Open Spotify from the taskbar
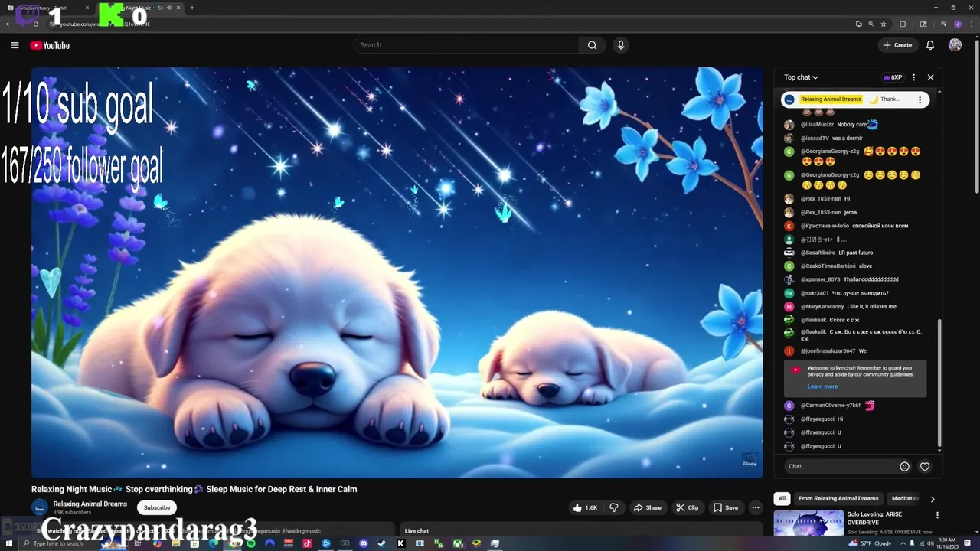The height and width of the screenshot is (551, 980). point(251,543)
